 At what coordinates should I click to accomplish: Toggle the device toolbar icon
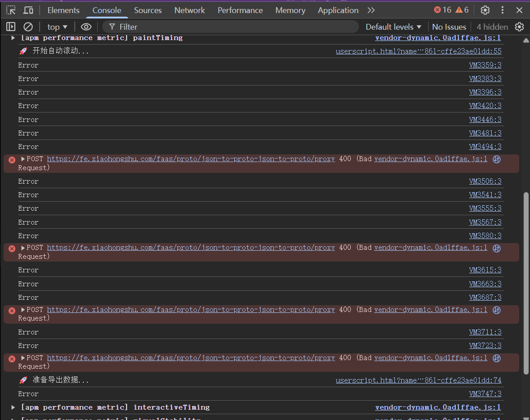click(x=28, y=10)
